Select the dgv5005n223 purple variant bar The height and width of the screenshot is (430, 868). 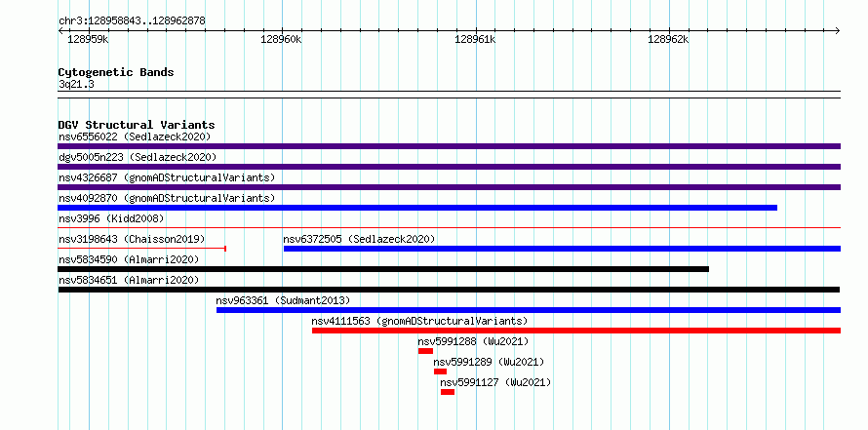[x=449, y=167]
